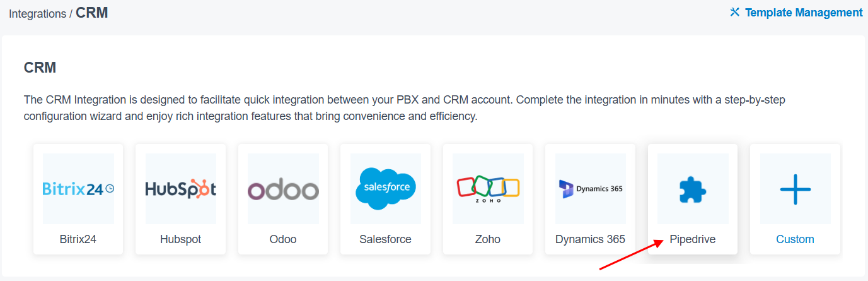Open the Dynamics 365 logo
Screen dimensions: 868x281
[x=591, y=189]
